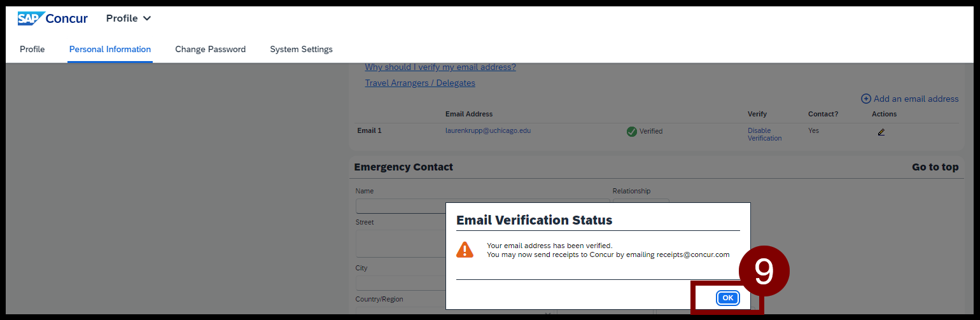Open the 'Why should I verify my email address?' link
This screenshot has width=980, height=320.
tap(440, 67)
